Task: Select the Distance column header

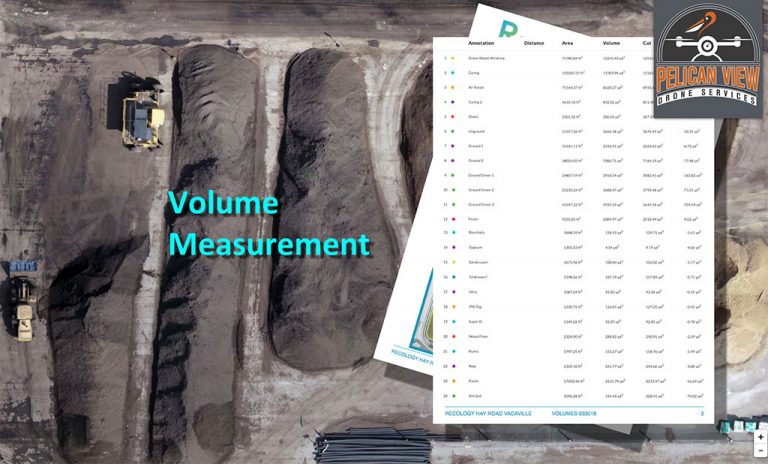Action: [x=534, y=43]
